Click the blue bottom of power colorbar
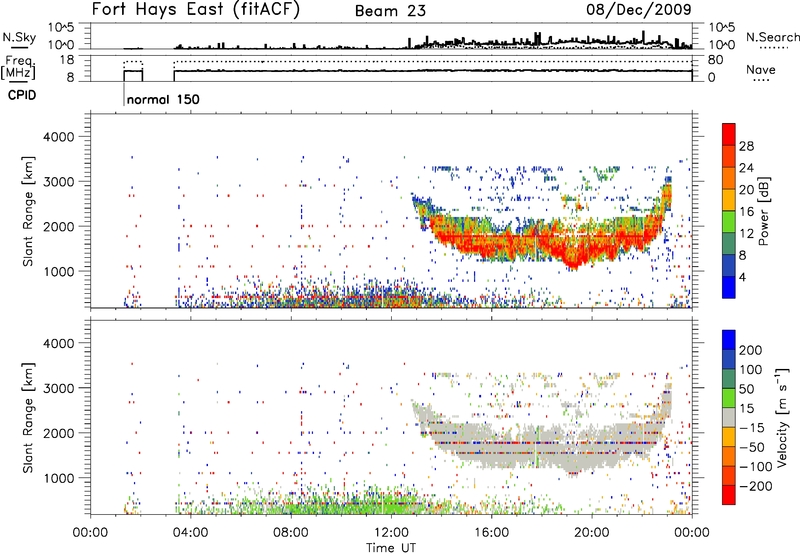The image size is (800, 554). click(x=729, y=287)
